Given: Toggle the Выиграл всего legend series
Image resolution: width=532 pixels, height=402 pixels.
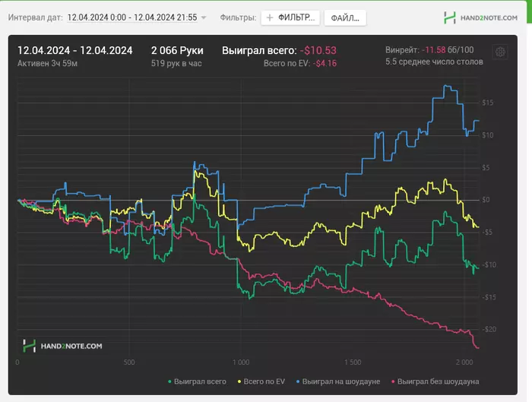Looking at the screenshot, I should pyautogui.click(x=197, y=381).
